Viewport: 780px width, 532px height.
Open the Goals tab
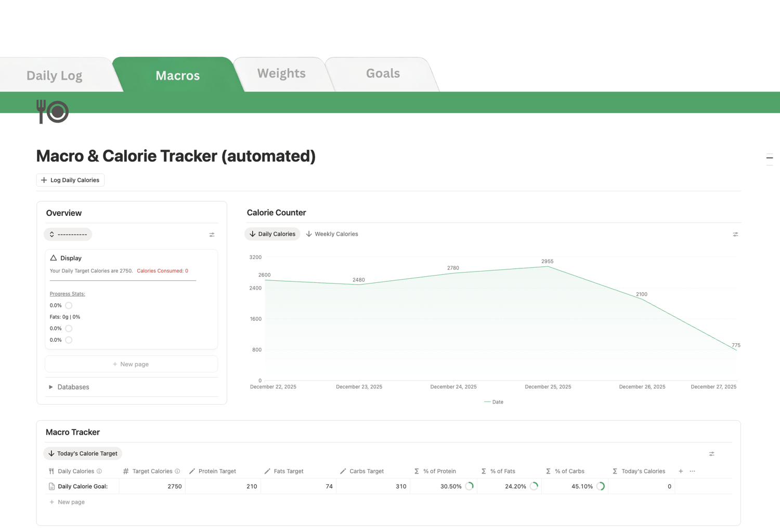click(x=383, y=73)
